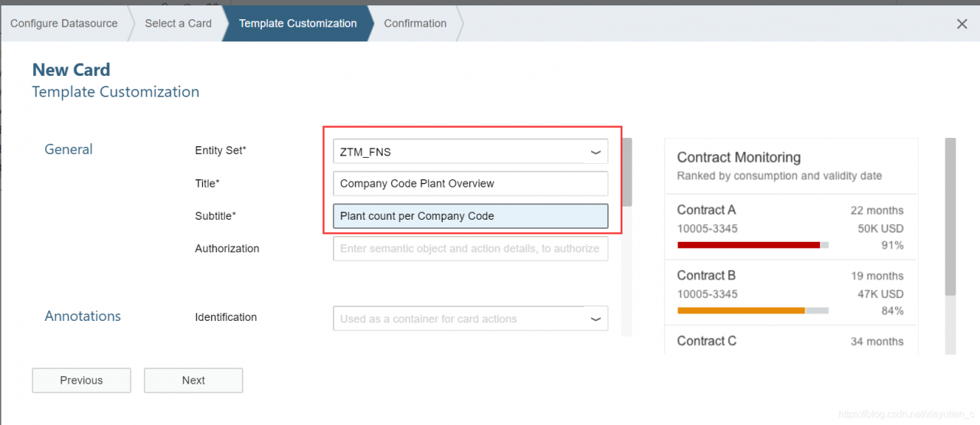
Task: Select the Template Customization step
Action: 298,24
